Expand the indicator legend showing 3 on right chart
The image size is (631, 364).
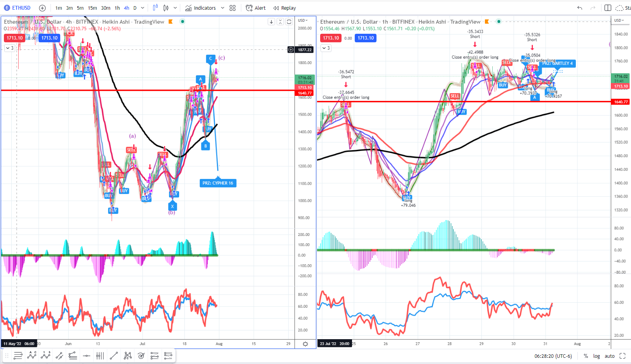(326, 48)
